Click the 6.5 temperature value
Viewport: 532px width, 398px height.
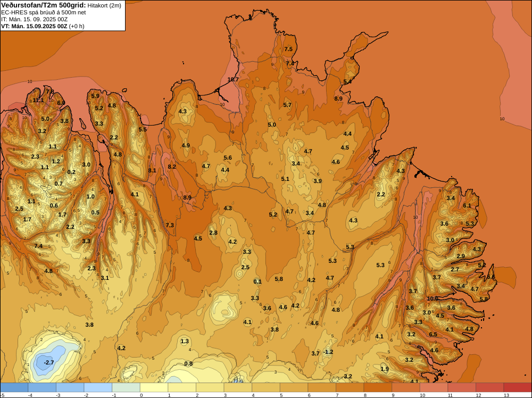pyautogui.click(x=433, y=334)
